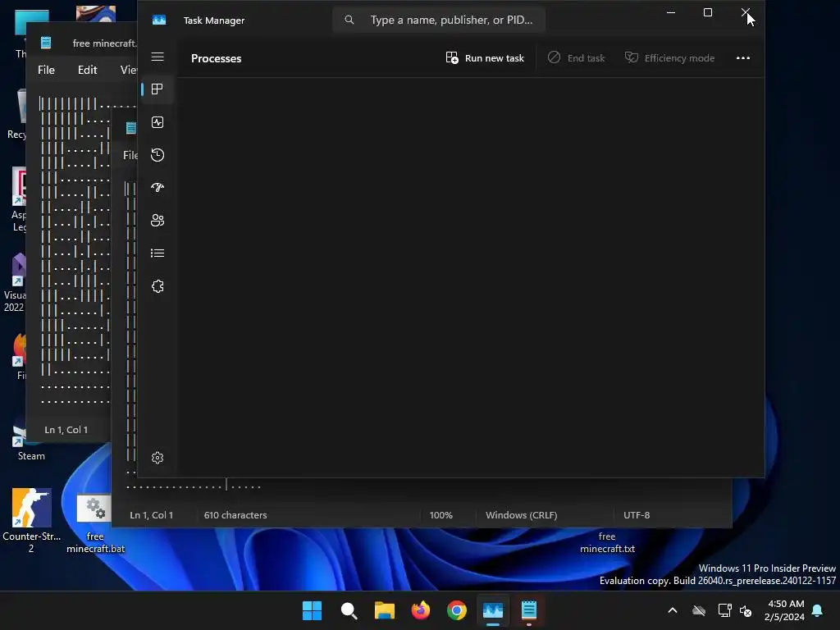Click the search magnifier icon in Task Manager
Image resolution: width=840 pixels, height=630 pixels.
[x=349, y=20]
